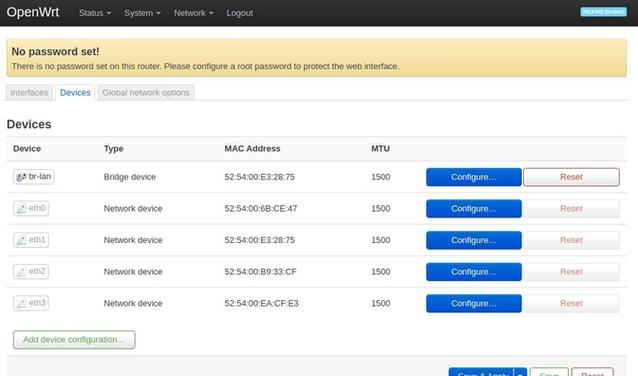The image size is (638, 376).
Task: Reset the eth1 device
Action: (571, 240)
